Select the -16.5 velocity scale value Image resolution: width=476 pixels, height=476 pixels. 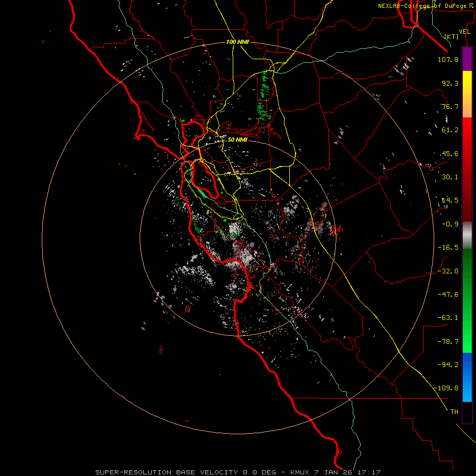coord(448,248)
